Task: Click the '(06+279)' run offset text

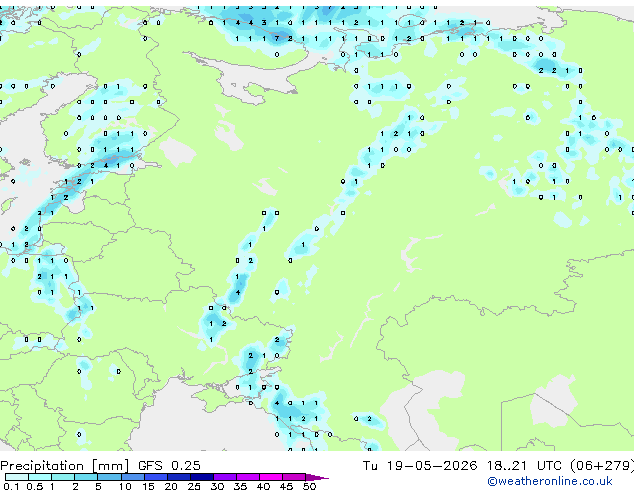Action: 602,465
